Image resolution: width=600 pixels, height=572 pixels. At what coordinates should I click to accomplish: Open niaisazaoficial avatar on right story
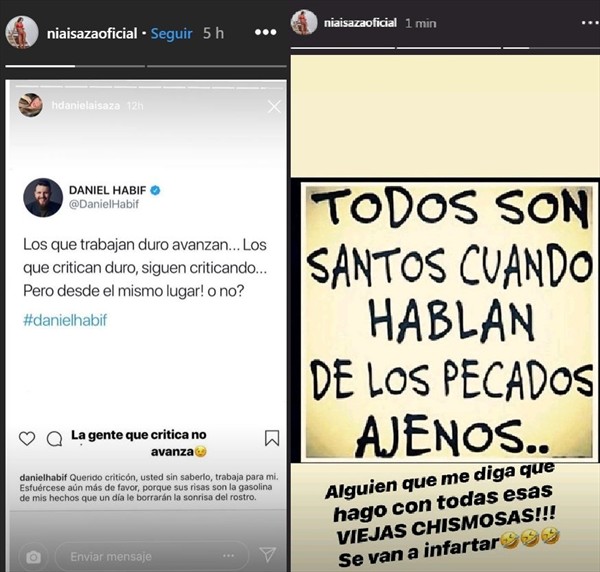(x=304, y=22)
